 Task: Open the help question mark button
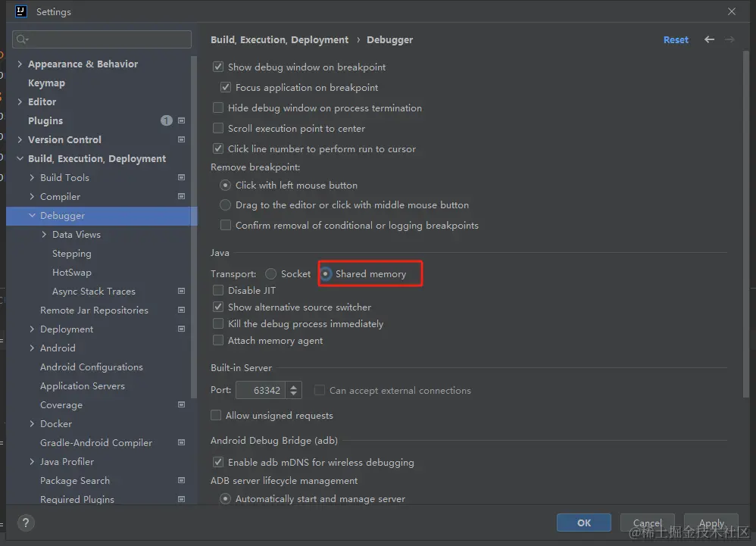click(26, 523)
